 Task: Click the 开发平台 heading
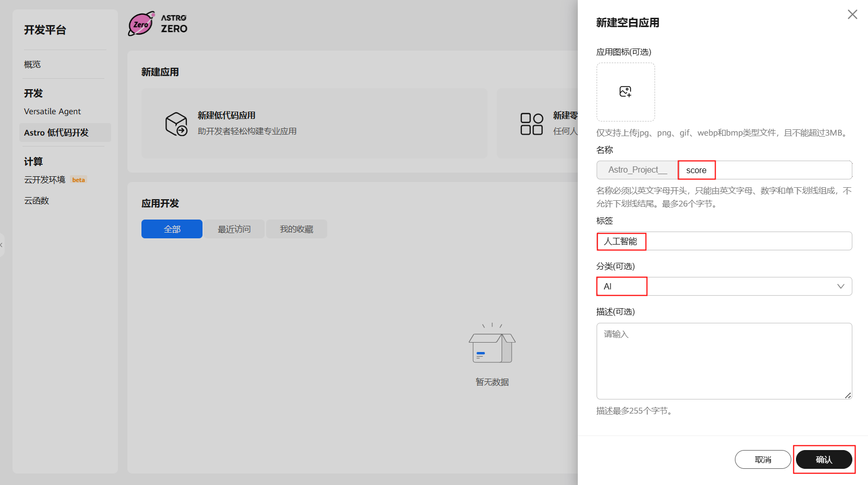point(45,30)
